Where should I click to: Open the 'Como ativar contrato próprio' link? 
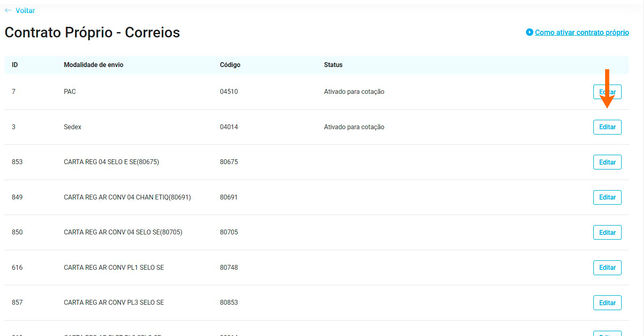click(x=582, y=33)
